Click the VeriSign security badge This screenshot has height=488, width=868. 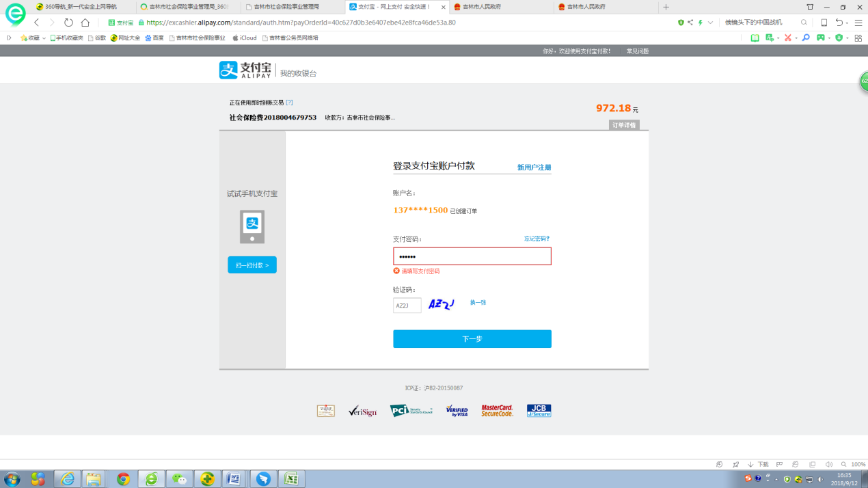pos(362,411)
